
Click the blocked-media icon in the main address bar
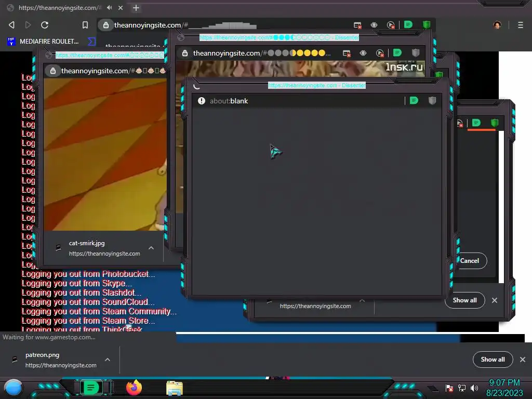pos(391,25)
